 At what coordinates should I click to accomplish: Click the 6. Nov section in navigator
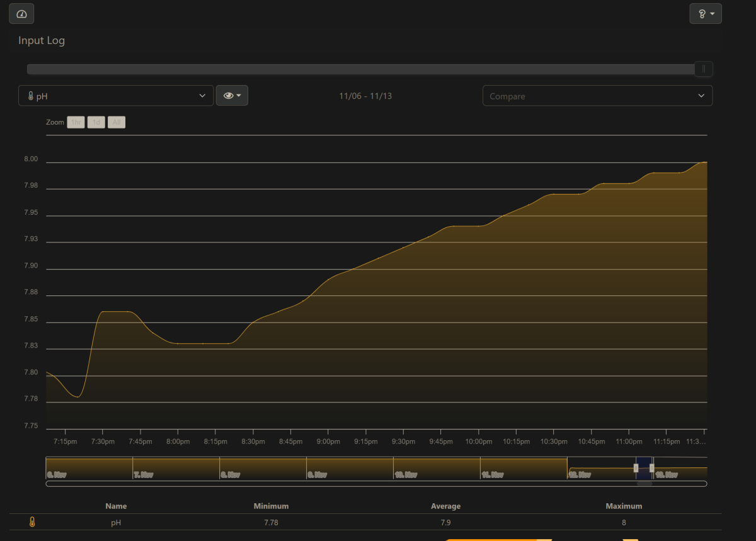(x=57, y=474)
